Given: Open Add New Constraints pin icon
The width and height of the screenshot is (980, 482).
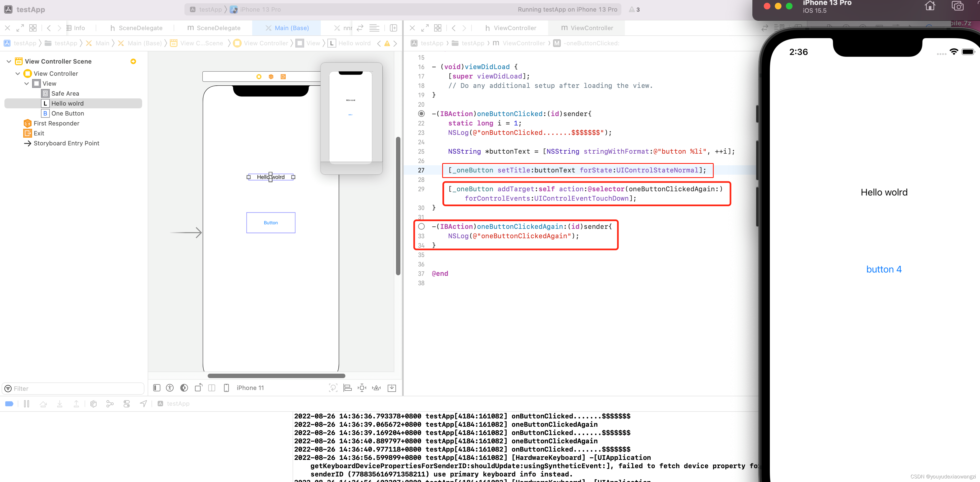Looking at the screenshot, I should [x=362, y=388].
